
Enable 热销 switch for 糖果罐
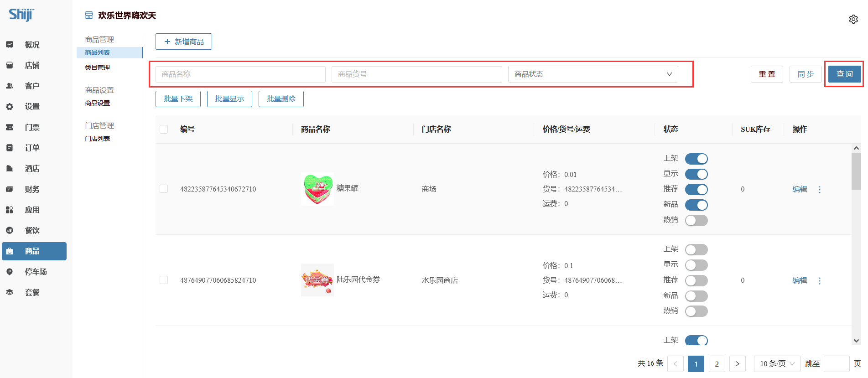(696, 220)
